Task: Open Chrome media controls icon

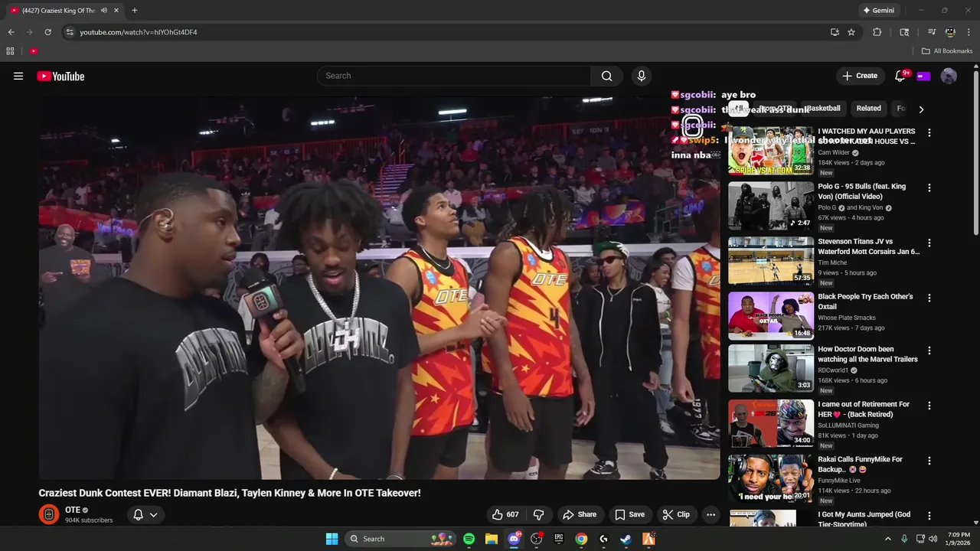Action: tap(932, 32)
